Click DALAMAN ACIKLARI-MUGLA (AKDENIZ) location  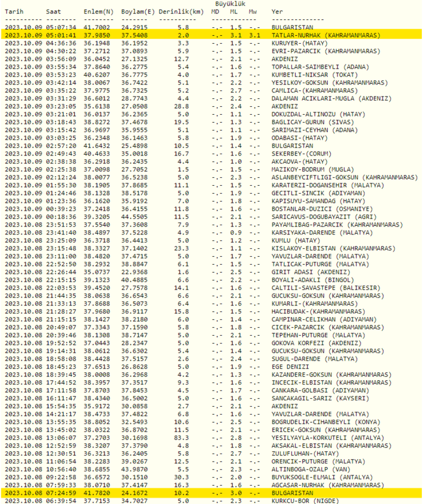click(331, 98)
